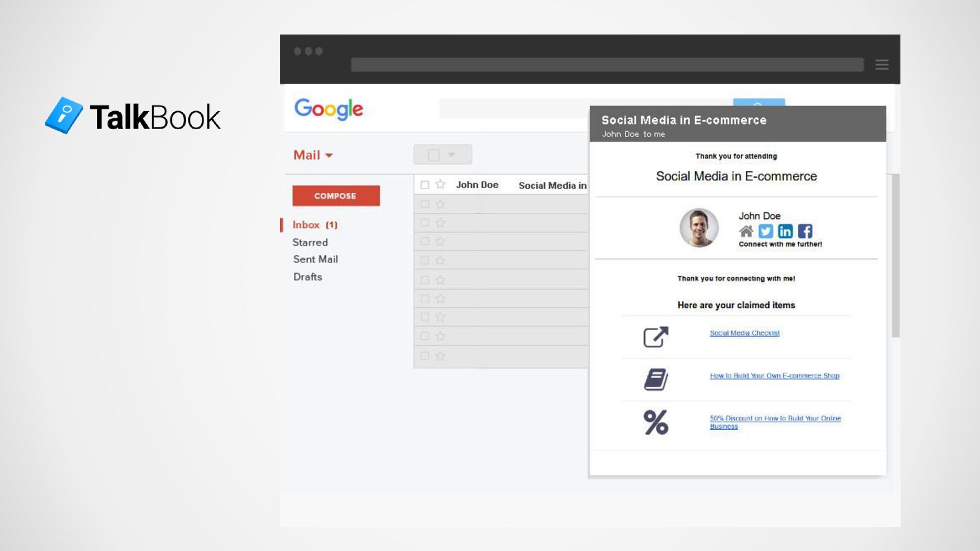Click the external link icon beside Social Media Checklist
980x551 pixels.
(655, 337)
